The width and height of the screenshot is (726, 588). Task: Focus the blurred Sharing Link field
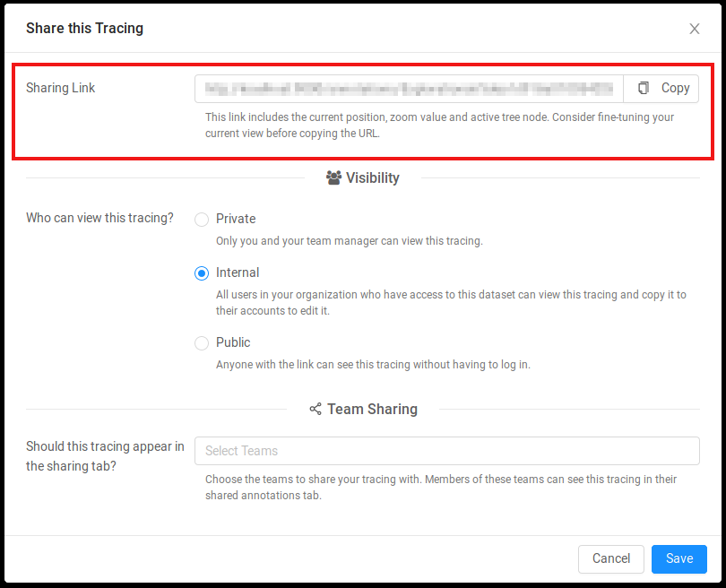[x=409, y=89]
